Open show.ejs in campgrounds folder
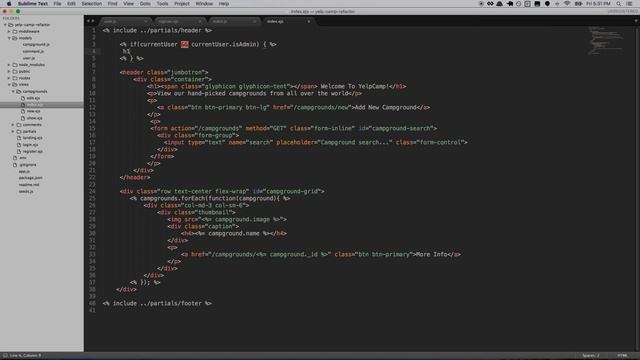Viewport: 640px width, 360px height. click(x=34, y=118)
